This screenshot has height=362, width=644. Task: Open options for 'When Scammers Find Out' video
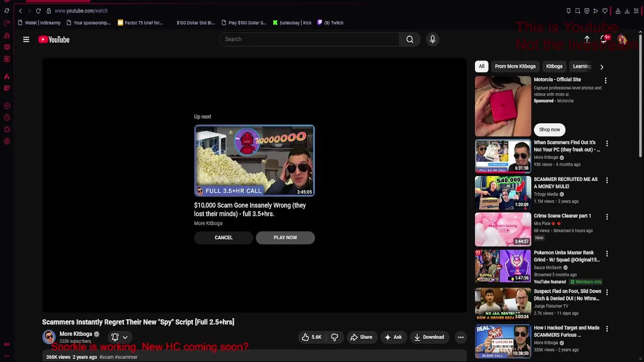pyautogui.click(x=607, y=144)
